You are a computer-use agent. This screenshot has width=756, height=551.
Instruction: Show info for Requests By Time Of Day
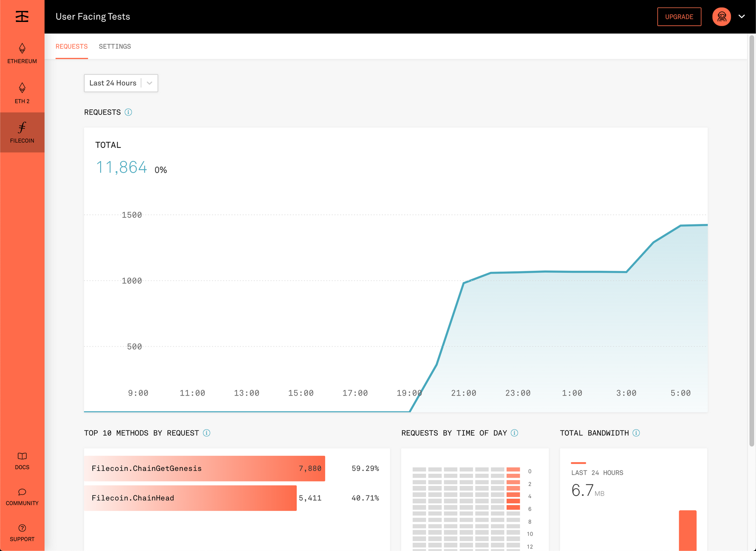pyautogui.click(x=514, y=433)
